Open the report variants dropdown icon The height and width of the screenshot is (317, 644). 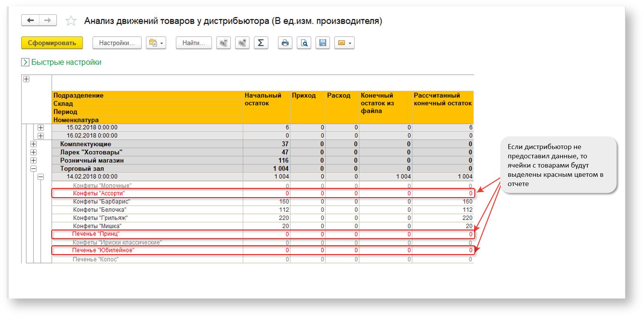coord(156,43)
